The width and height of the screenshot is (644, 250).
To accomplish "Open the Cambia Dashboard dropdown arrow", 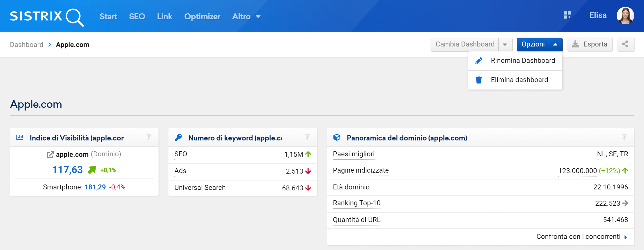I will pos(505,45).
